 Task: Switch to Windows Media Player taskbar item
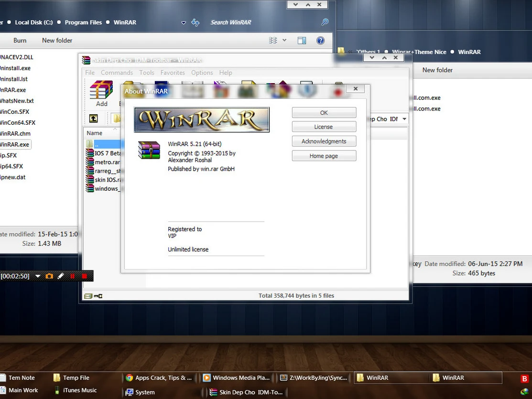click(x=237, y=377)
